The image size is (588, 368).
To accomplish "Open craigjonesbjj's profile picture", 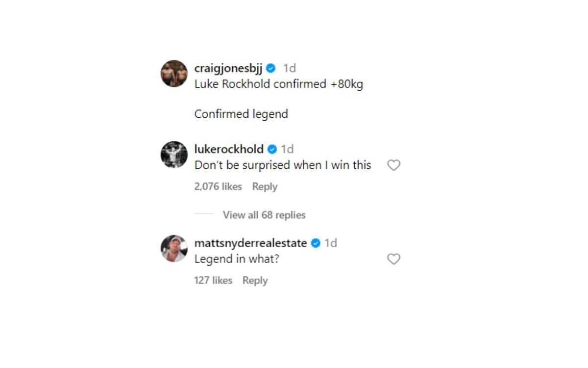I will click(x=174, y=74).
